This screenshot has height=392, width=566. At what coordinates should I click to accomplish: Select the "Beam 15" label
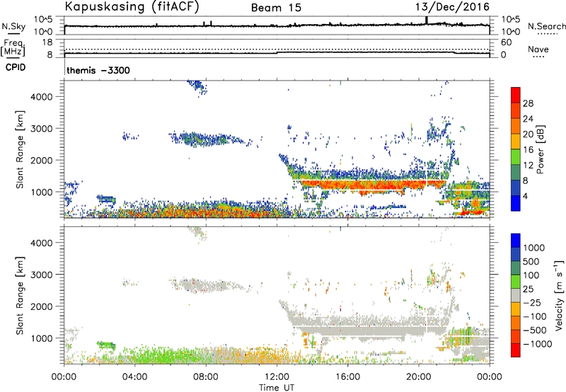(276, 8)
